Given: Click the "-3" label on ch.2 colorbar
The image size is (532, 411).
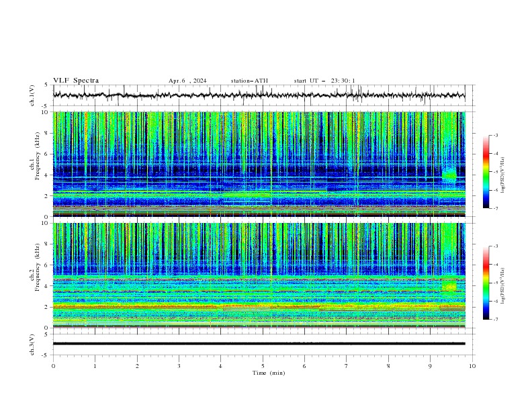Looking at the screenshot, I should pos(495,246).
